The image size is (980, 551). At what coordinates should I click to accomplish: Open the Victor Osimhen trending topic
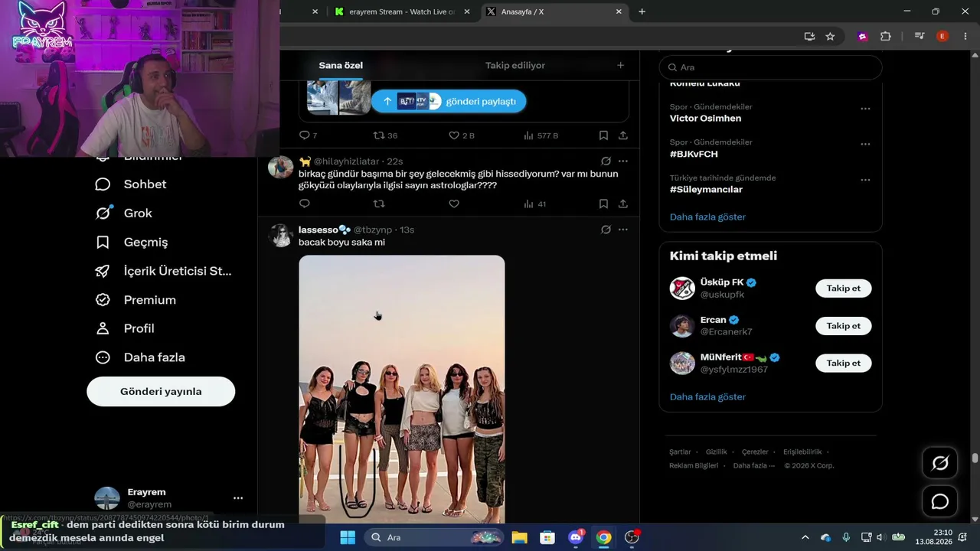[x=705, y=119]
